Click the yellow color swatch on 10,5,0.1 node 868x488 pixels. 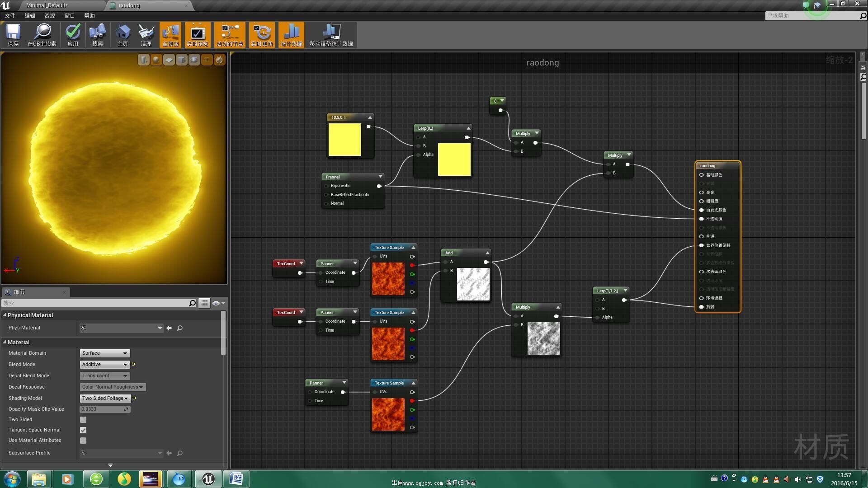click(345, 140)
